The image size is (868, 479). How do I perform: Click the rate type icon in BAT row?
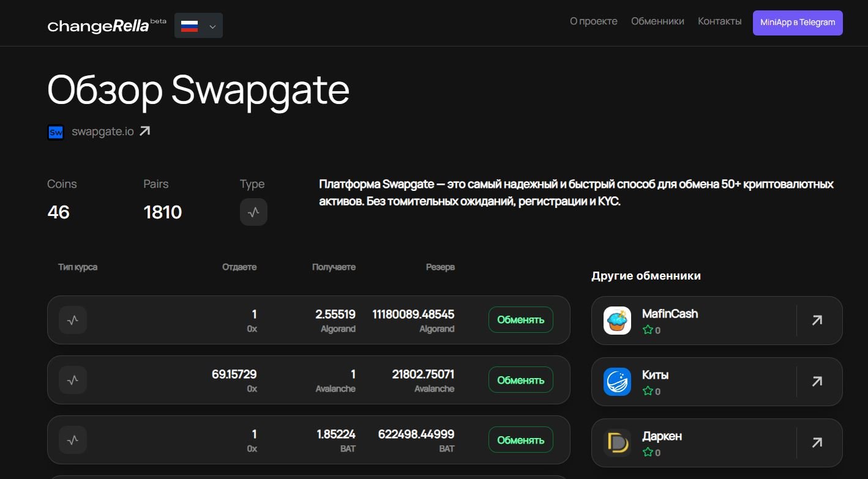coord(73,440)
